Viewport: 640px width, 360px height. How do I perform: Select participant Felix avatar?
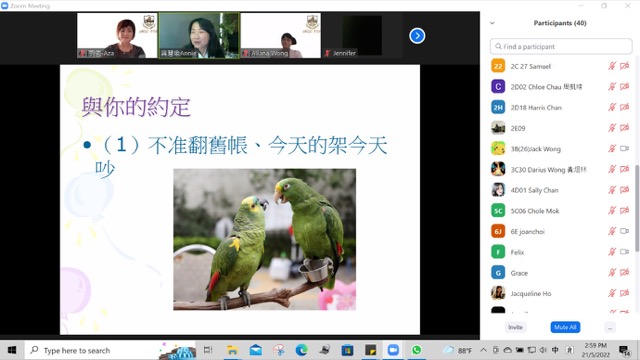pyautogui.click(x=498, y=252)
